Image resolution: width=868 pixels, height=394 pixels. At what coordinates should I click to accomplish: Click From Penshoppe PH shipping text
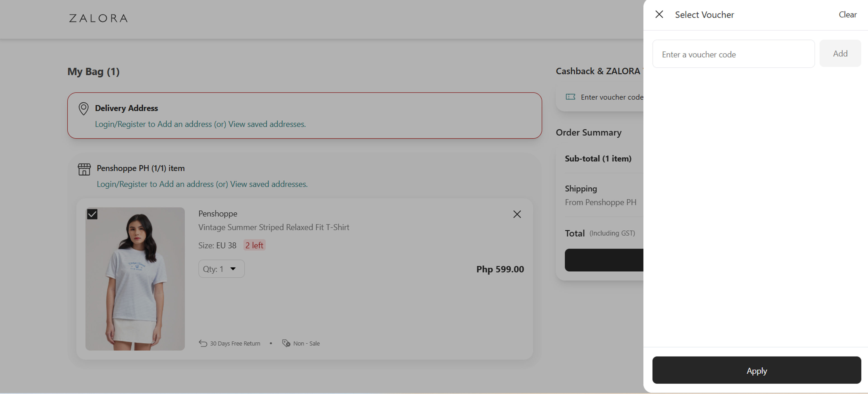[600, 202]
